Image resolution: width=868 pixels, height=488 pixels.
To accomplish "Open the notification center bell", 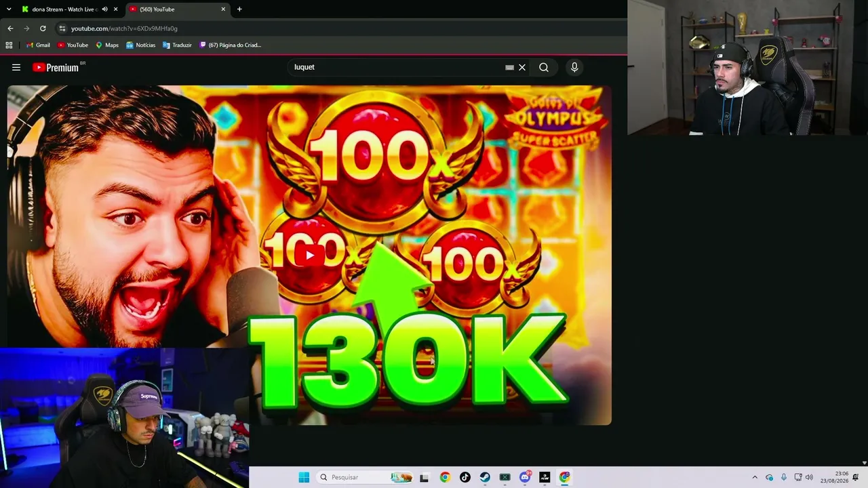I will pos(856,477).
